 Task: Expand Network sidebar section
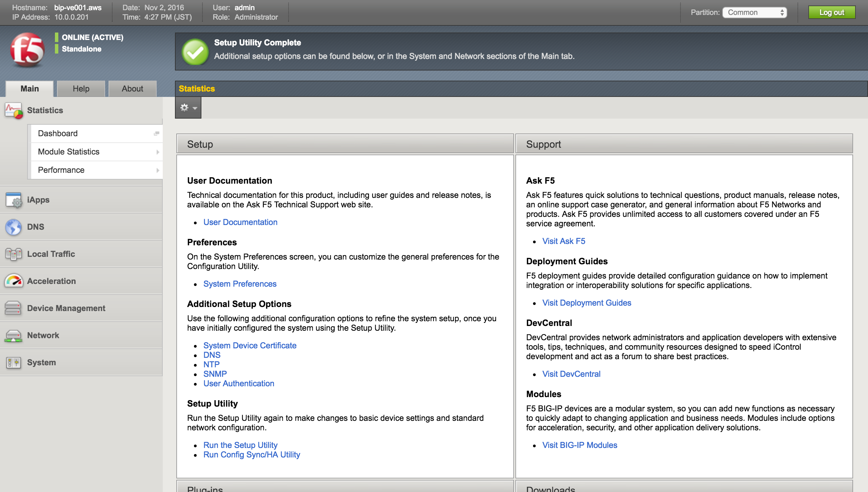(81, 335)
